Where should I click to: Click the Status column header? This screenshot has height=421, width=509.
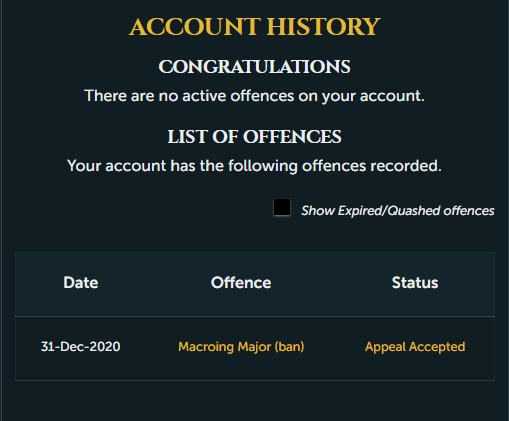pos(415,283)
